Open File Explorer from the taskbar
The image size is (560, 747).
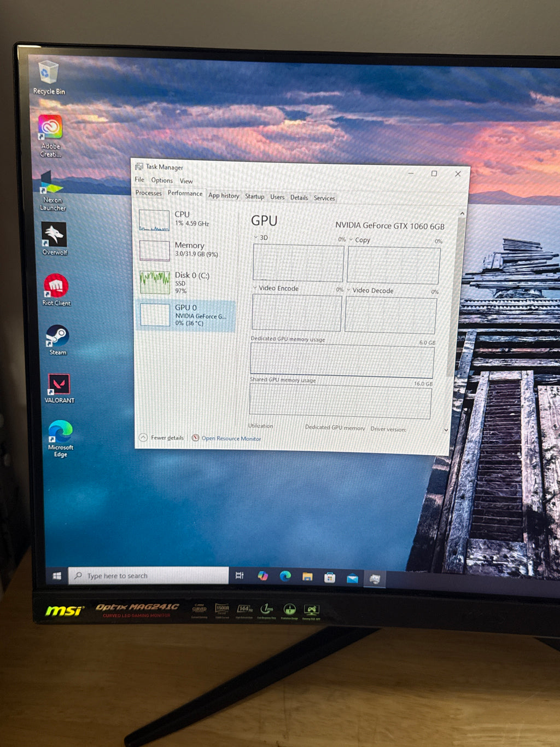point(307,577)
